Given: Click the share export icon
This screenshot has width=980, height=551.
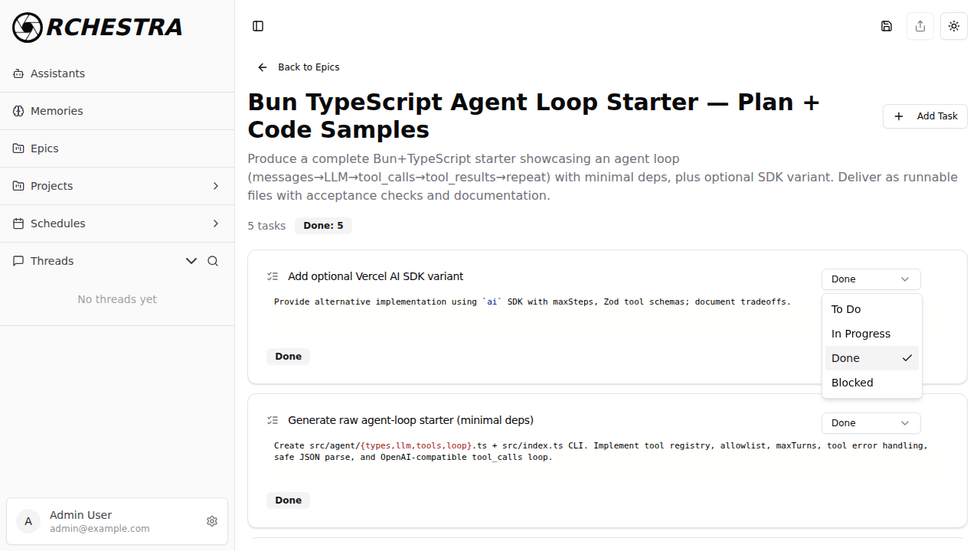Looking at the screenshot, I should (x=920, y=26).
